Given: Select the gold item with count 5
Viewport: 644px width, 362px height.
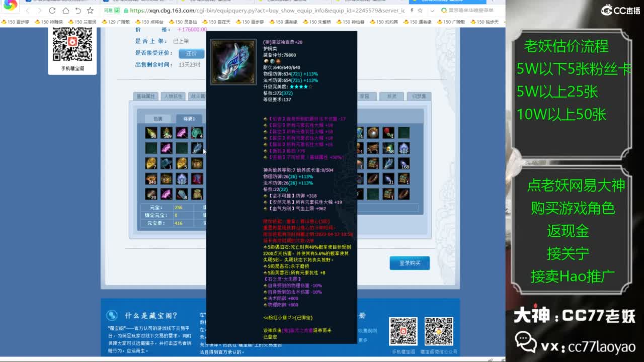Looking at the screenshot, I should click(x=182, y=163).
